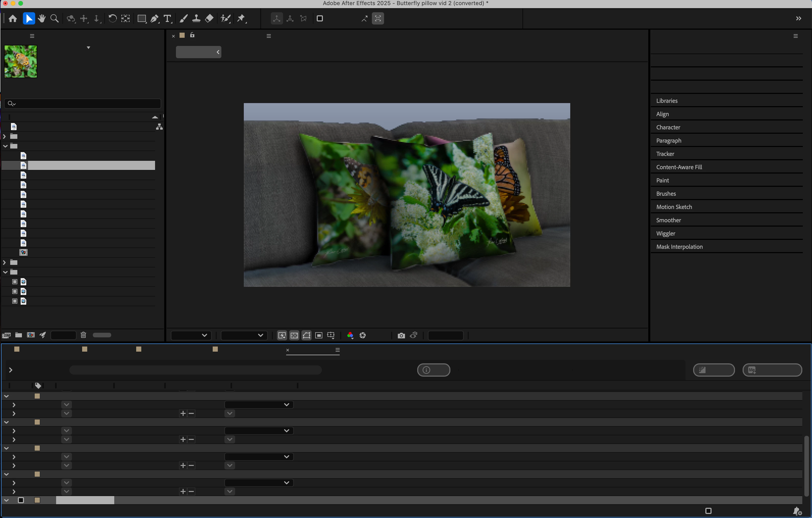The image size is (812, 518).
Task: Open viewer magnification ratio dropdown
Action: click(x=191, y=336)
